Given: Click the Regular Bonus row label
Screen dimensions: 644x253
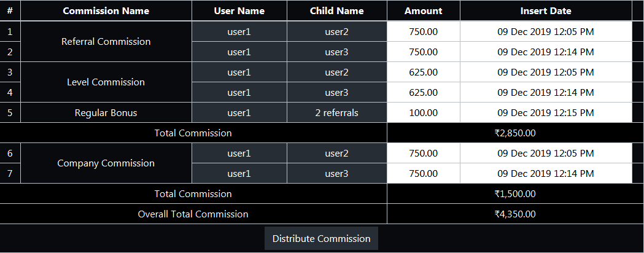Looking at the screenshot, I should pos(106,112).
